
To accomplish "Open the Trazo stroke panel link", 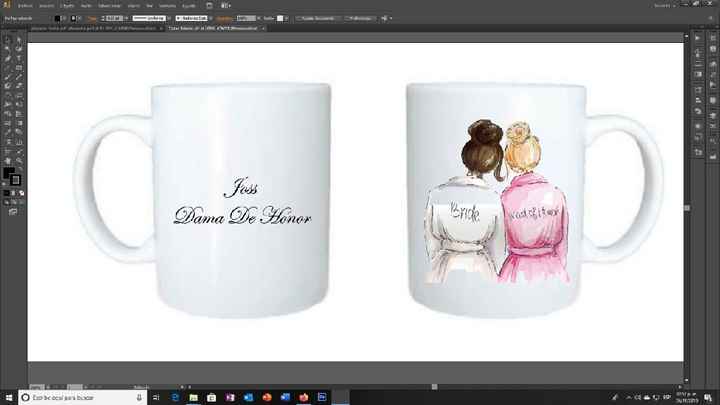I will point(92,18).
